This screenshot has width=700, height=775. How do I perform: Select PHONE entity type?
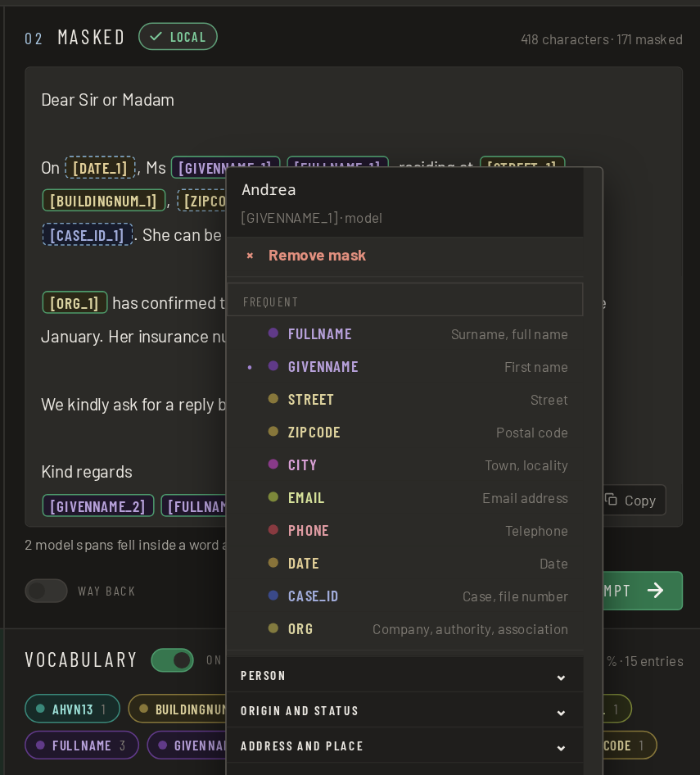coord(404,530)
